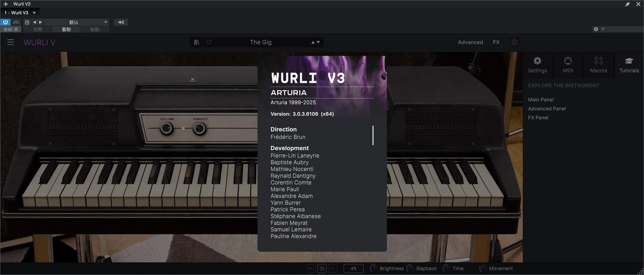Image resolution: width=644 pixels, height=275 pixels.
Task: Click the Volume knob on the piano
Action: (167, 128)
